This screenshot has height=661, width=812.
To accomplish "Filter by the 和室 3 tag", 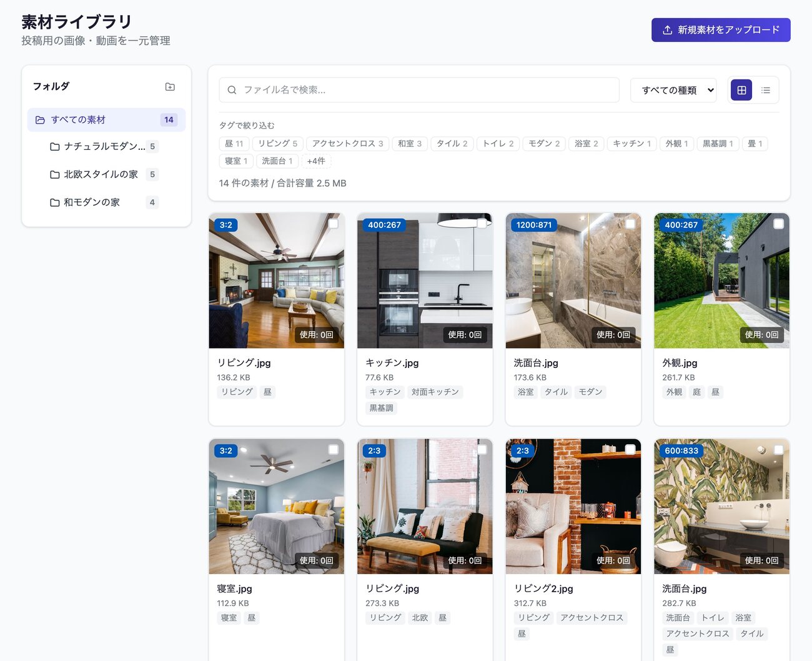I will [x=410, y=144].
